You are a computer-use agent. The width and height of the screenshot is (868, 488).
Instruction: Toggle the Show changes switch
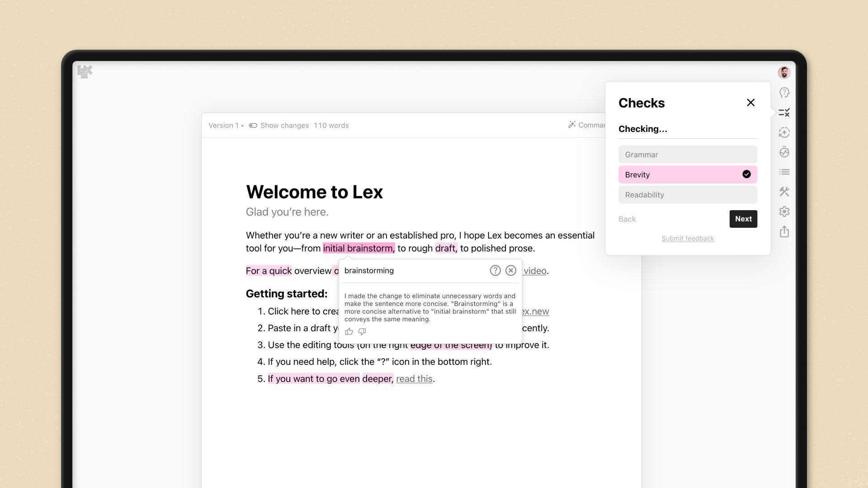253,125
